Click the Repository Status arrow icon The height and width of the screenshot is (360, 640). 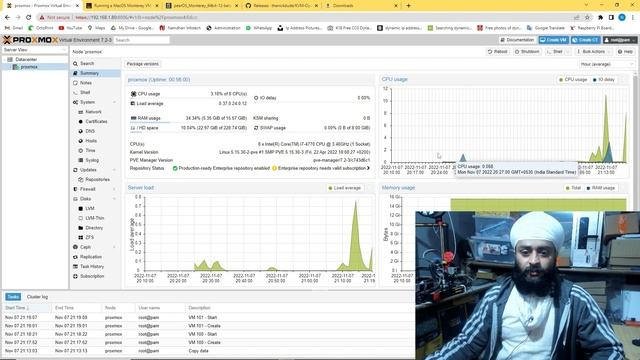point(369,168)
